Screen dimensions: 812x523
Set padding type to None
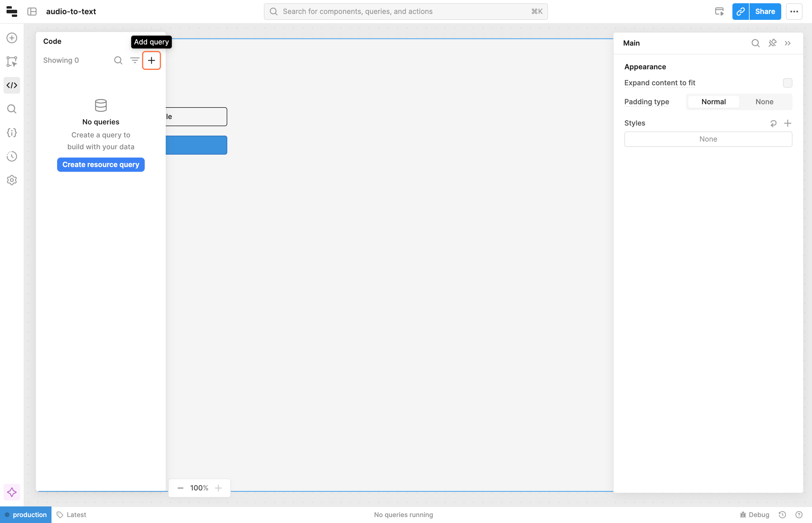(x=764, y=102)
